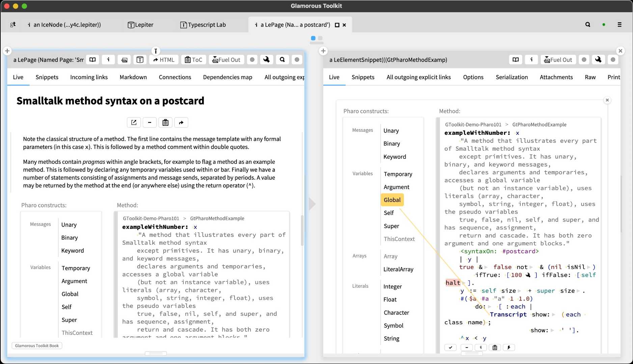Click the i handle above the LePage pane
Viewport: 633px width, 364px height.
click(x=156, y=51)
